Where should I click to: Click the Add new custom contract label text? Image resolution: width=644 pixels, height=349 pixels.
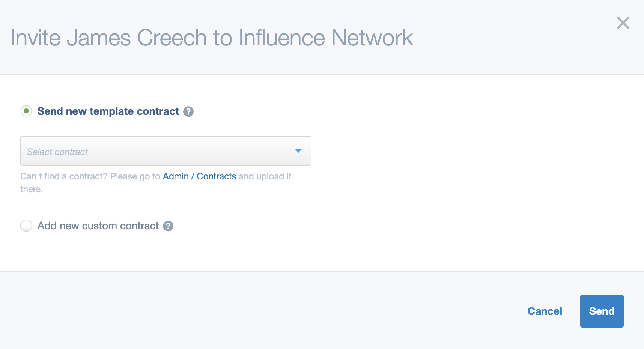click(98, 226)
